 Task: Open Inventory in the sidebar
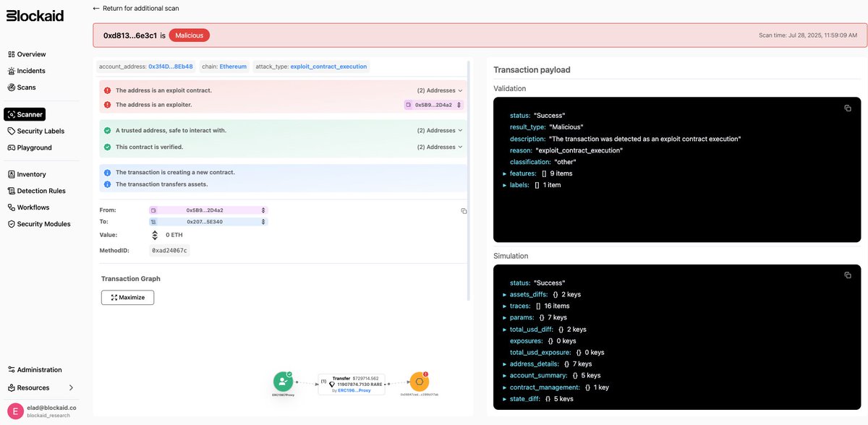27,174
